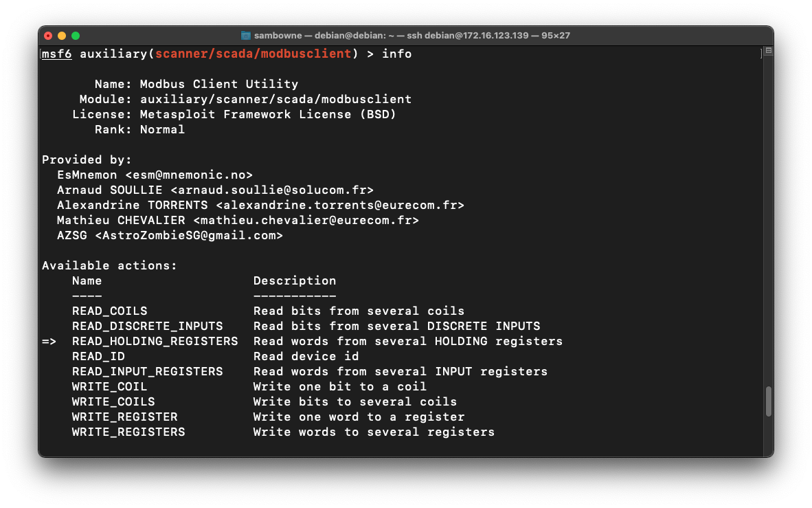Click the msf6 prompt text

coord(56,54)
